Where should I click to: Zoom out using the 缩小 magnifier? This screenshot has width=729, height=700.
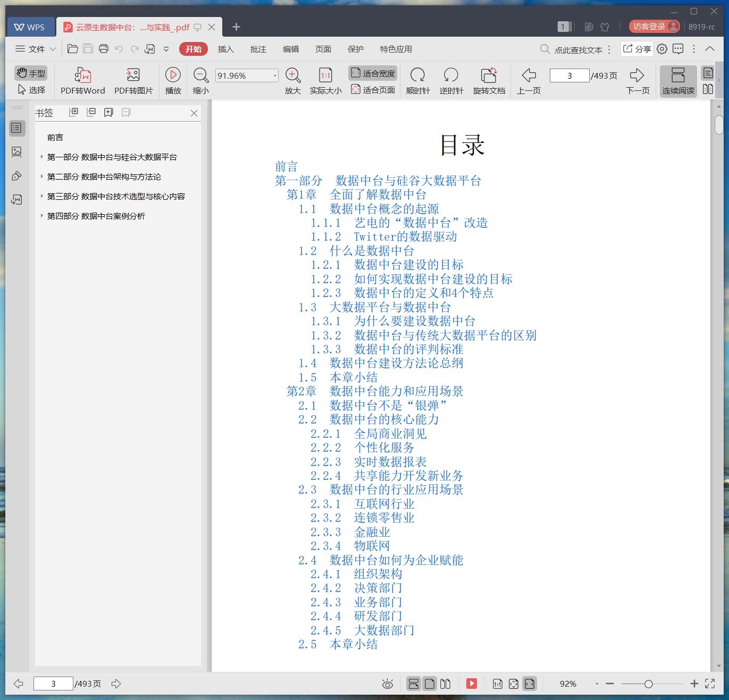tap(200, 75)
